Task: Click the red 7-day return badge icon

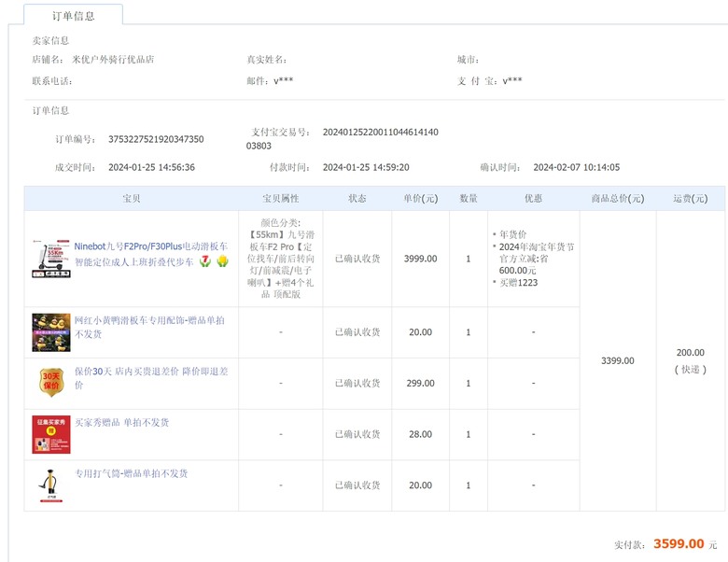Action: tap(204, 262)
